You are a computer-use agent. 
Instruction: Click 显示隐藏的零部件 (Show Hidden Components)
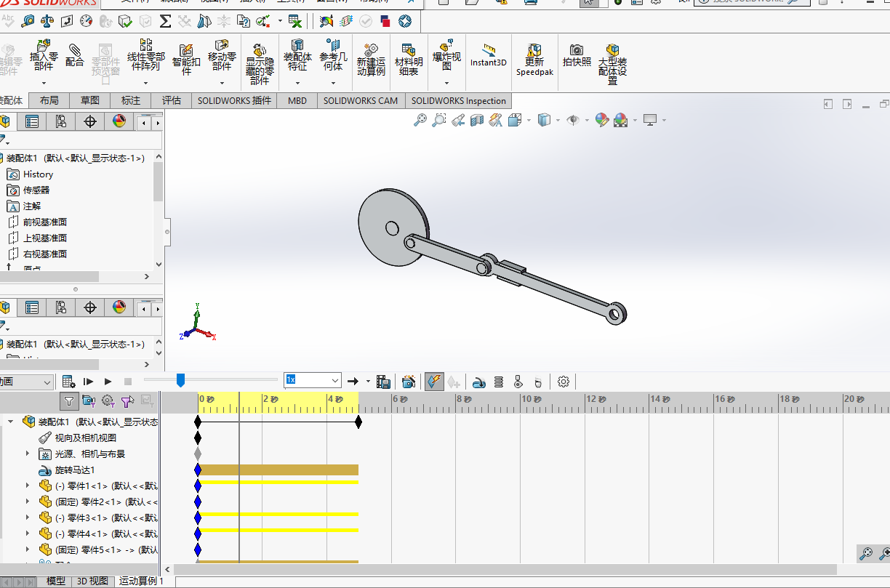pos(260,63)
